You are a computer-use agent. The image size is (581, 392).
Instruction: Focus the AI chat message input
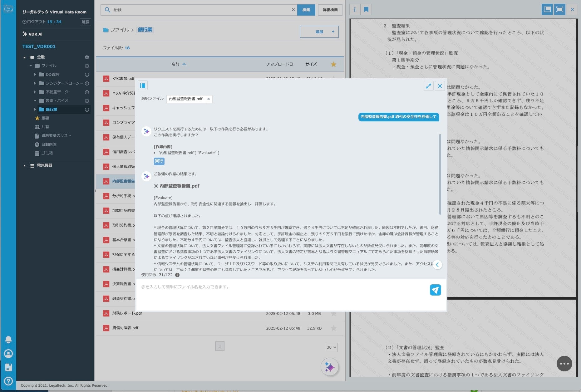click(283, 295)
